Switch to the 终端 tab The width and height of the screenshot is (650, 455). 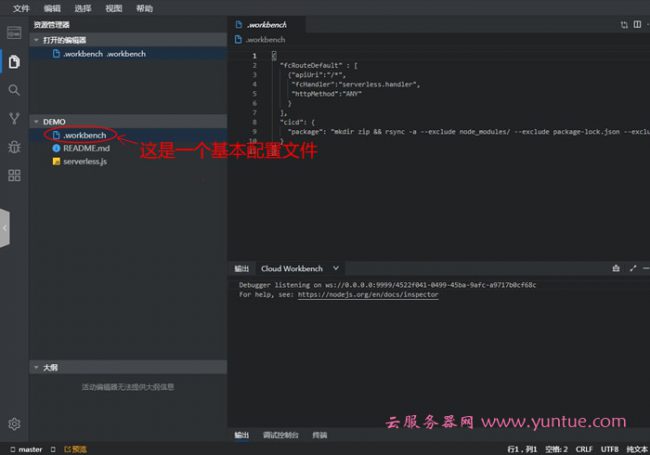320,435
